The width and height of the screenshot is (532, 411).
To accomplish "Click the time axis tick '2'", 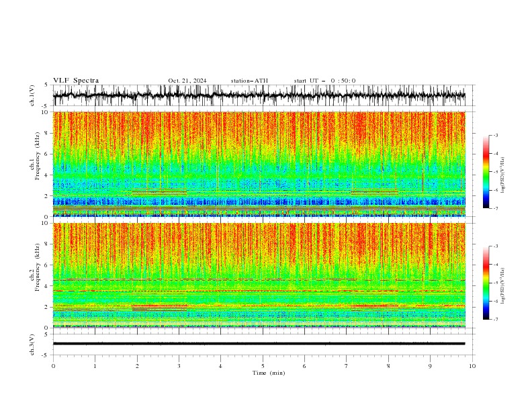I will pyautogui.click(x=137, y=366).
